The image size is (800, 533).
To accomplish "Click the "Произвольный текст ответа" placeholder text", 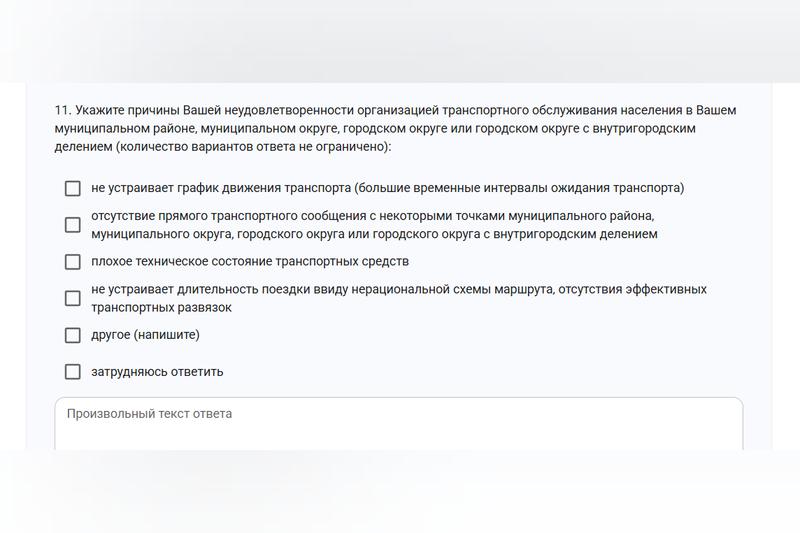I will click(x=150, y=414).
